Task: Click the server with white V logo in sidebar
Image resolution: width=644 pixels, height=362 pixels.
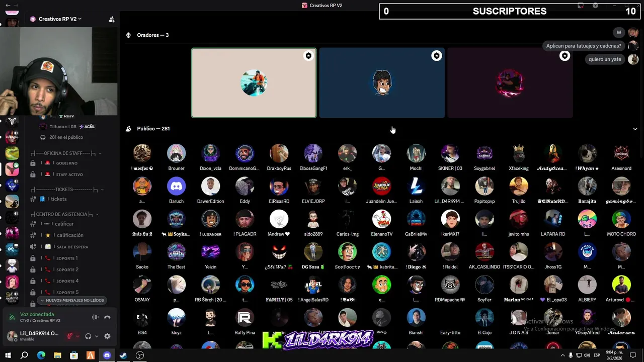Action: point(12,121)
